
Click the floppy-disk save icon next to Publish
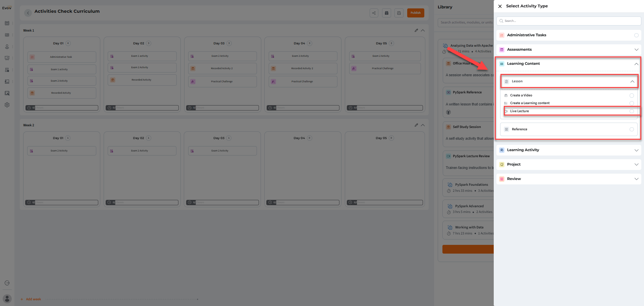pos(399,13)
